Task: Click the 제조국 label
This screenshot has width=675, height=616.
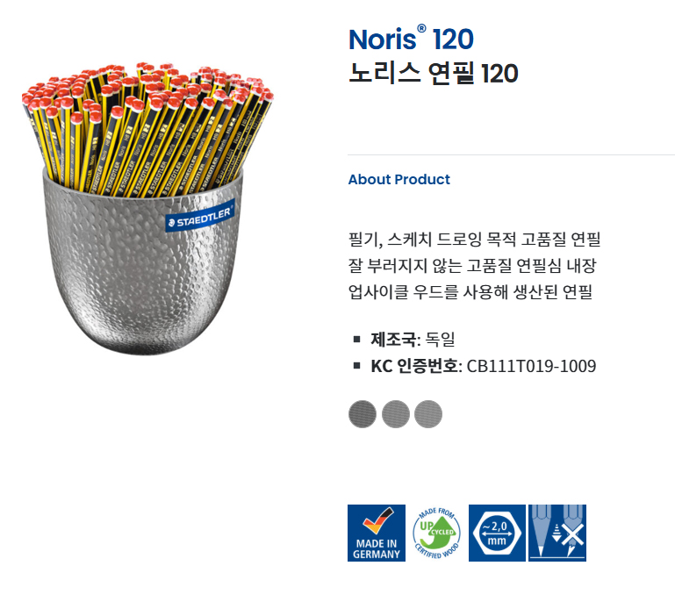Action: (x=393, y=340)
